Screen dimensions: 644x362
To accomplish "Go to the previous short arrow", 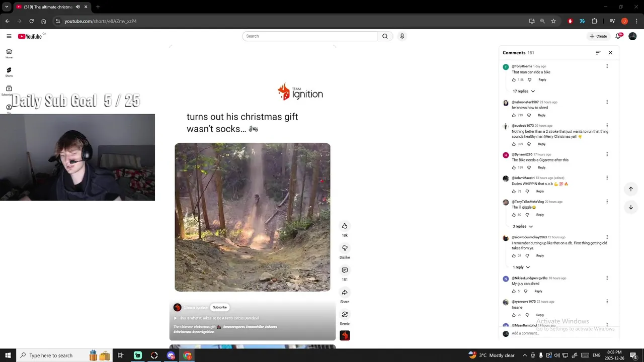I will click(630, 189).
